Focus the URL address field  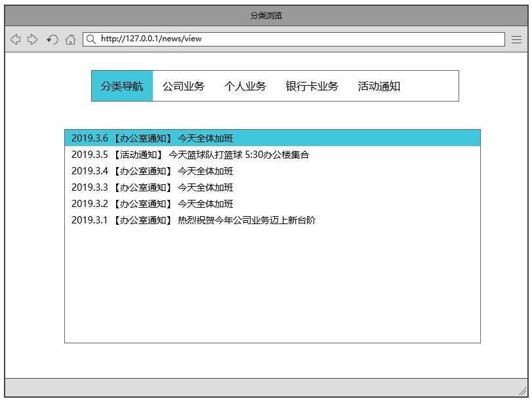point(294,39)
